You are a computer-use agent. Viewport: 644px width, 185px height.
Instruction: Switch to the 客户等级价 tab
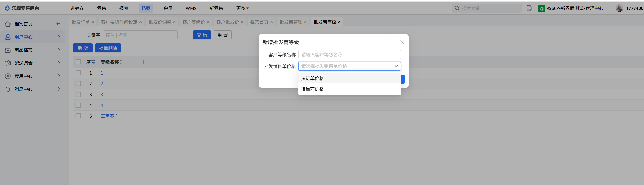pos(194,22)
